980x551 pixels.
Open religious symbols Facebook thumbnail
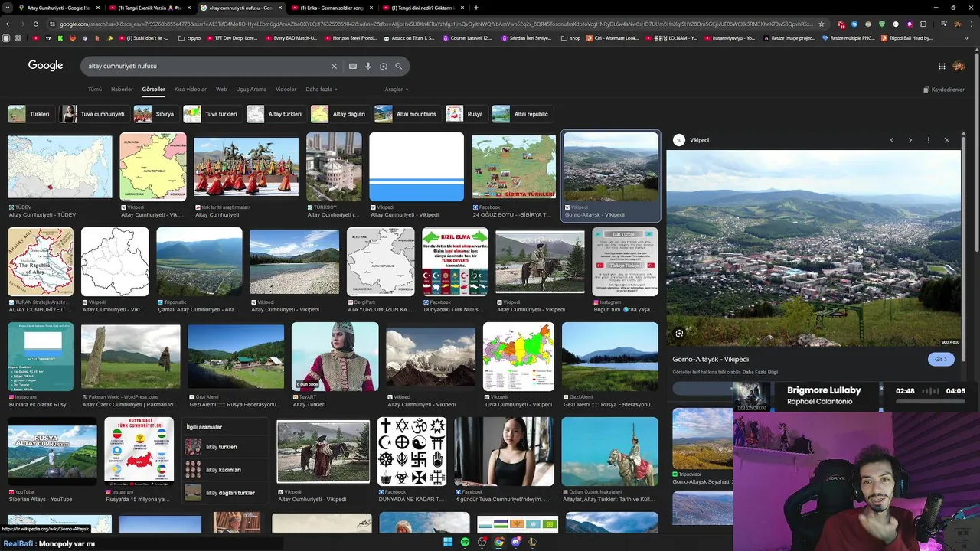(x=412, y=452)
